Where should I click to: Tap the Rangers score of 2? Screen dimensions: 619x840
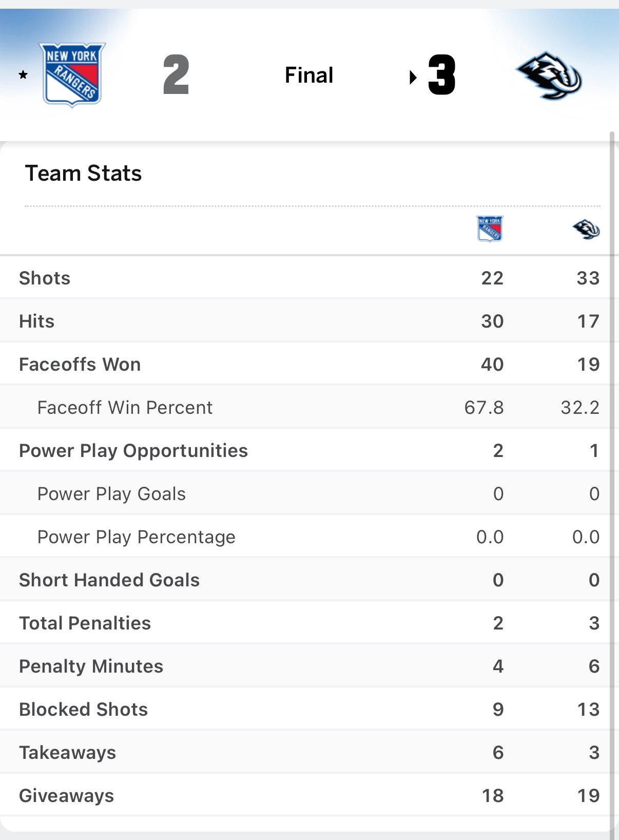pyautogui.click(x=176, y=75)
